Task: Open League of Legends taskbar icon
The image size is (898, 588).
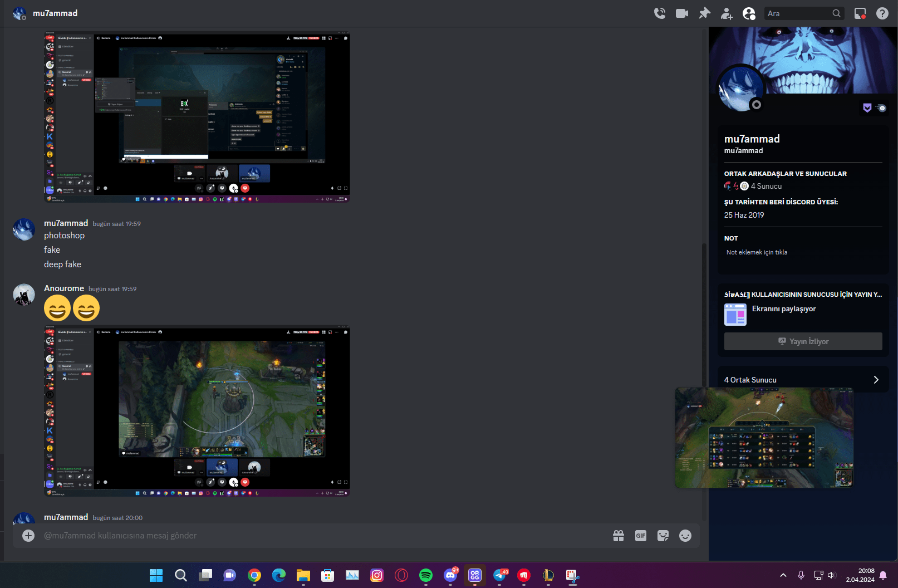Action: click(548, 575)
